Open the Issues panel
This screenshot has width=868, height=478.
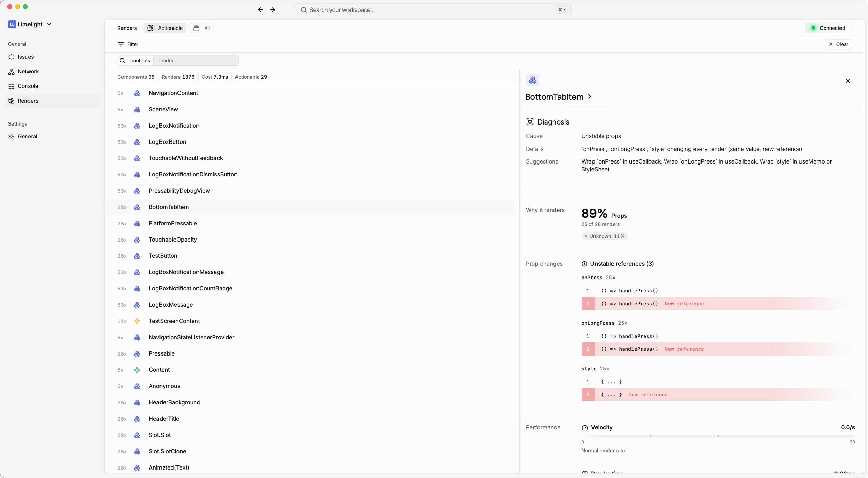tap(26, 57)
